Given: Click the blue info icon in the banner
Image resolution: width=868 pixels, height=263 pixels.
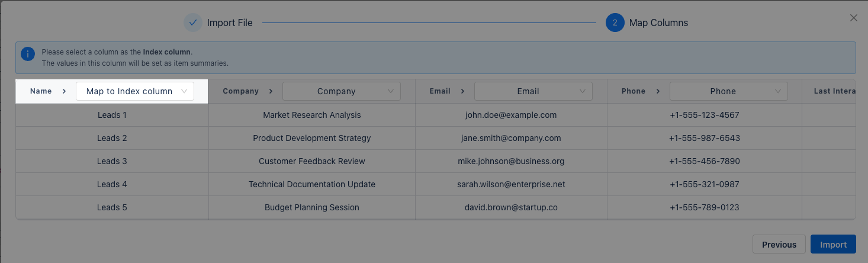Looking at the screenshot, I should tap(28, 54).
